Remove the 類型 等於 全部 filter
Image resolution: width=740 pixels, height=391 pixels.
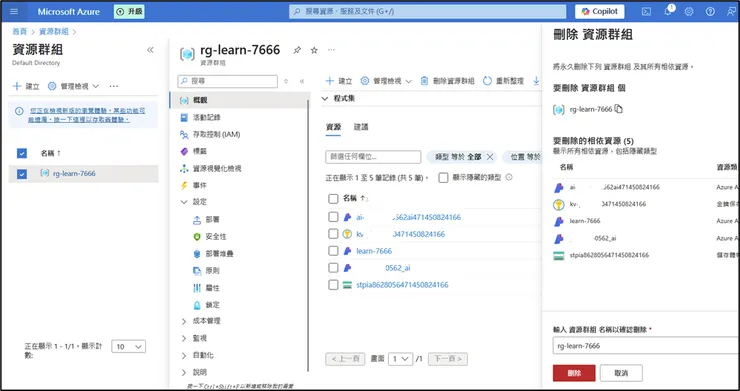click(490, 157)
